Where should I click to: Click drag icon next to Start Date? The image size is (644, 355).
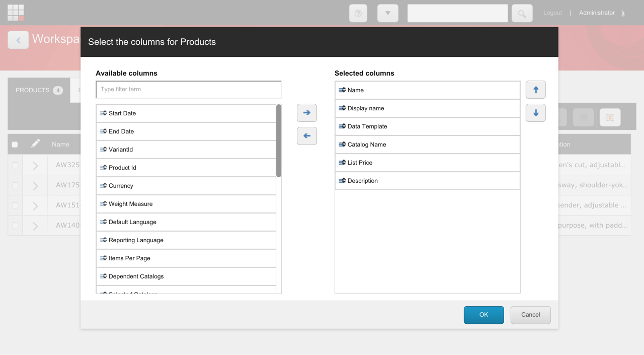103,113
